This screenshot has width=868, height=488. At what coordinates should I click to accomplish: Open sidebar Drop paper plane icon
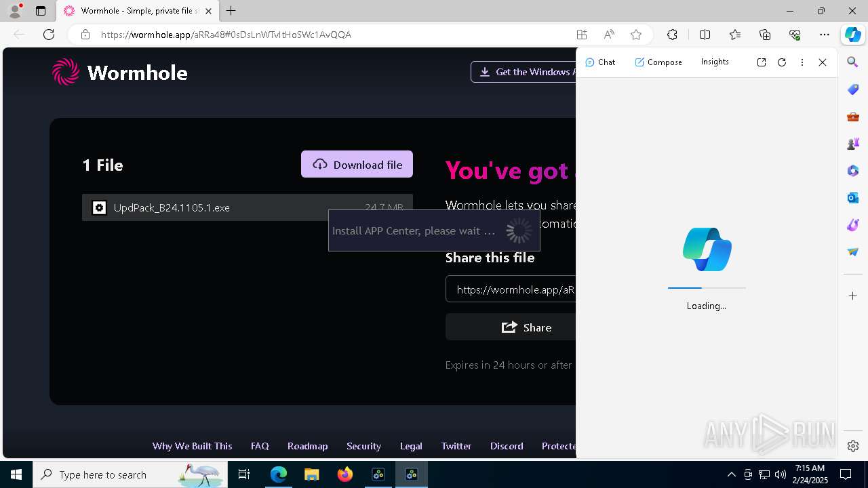(x=853, y=252)
